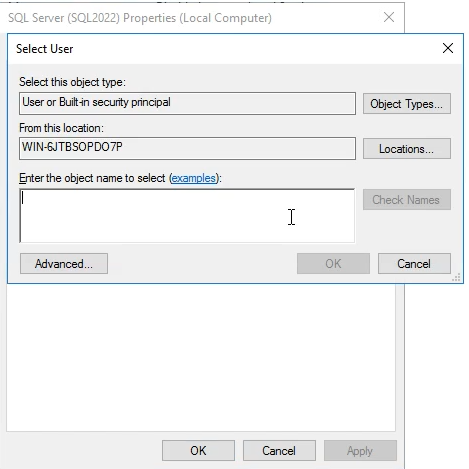Click the SQL Server Properties title bar
This screenshot has width=469, height=469.
click(x=193, y=18)
